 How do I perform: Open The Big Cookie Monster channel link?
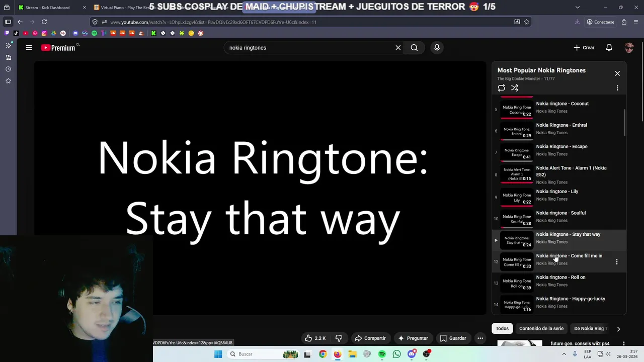coord(519,79)
